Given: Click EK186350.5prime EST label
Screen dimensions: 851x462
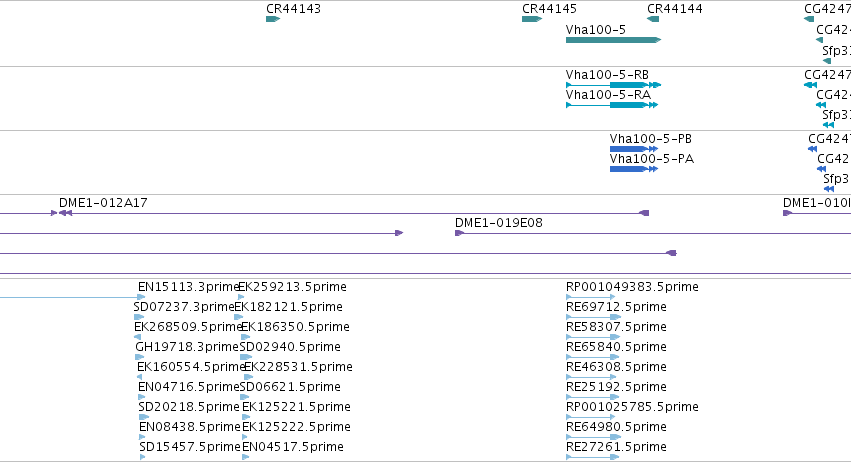Looking at the screenshot, I should click(295, 327).
